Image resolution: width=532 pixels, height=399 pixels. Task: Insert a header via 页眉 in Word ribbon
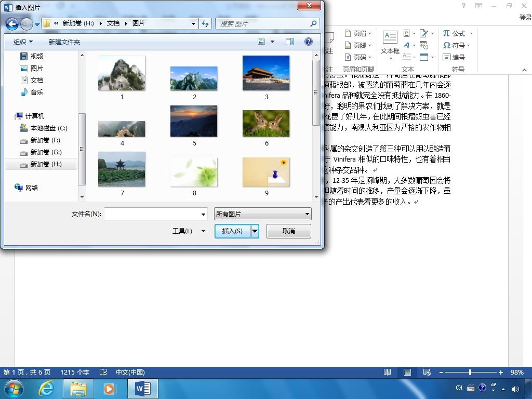(358, 33)
